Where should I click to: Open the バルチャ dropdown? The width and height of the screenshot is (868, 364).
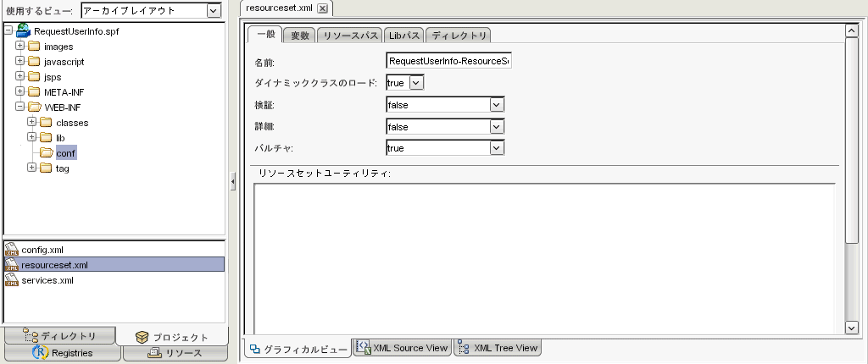coord(497,148)
